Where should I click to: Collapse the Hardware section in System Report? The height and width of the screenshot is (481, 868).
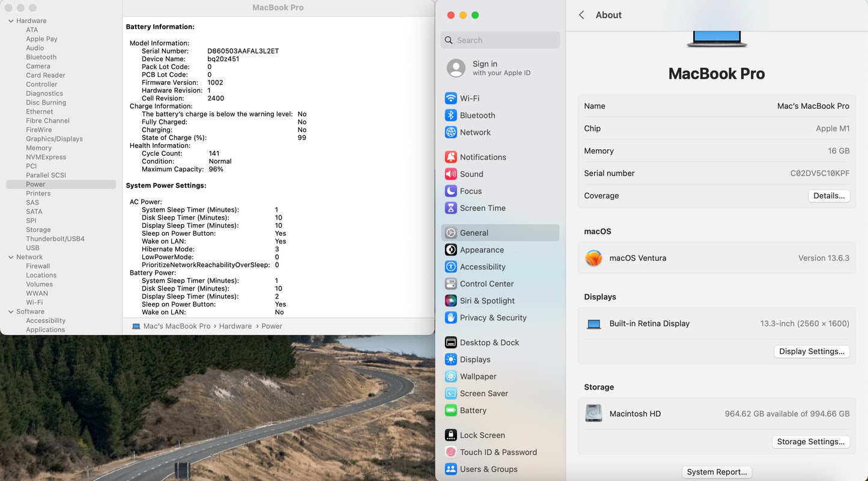(11, 21)
